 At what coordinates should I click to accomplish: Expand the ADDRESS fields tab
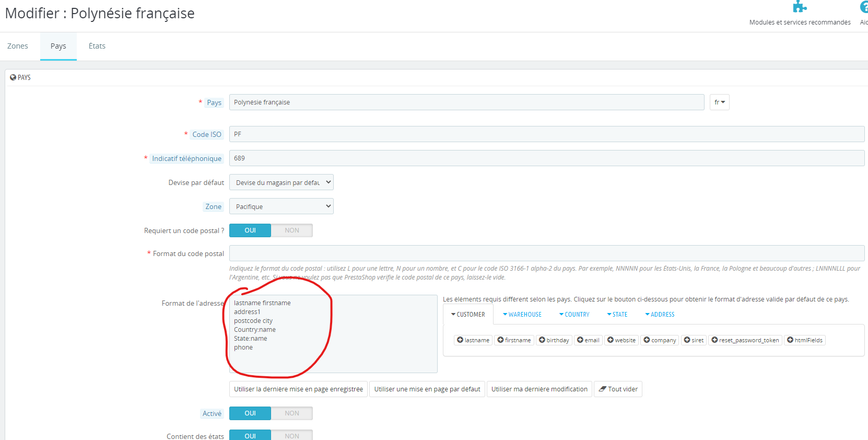pyautogui.click(x=660, y=315)
